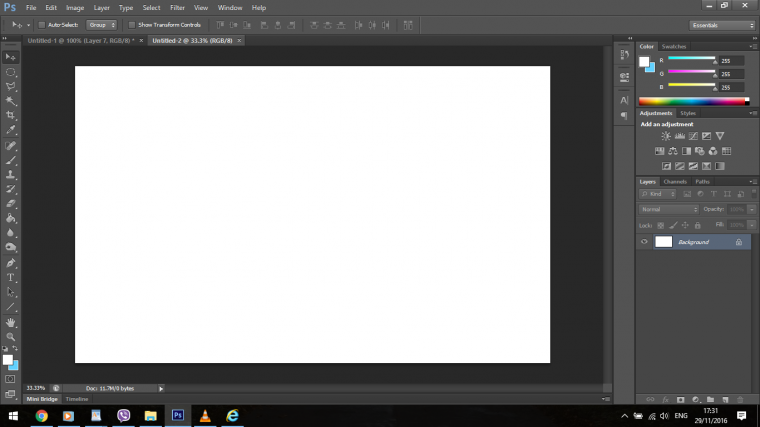Open layer Kind filter dropdown
This screenshot has width=760, height=427.
[658, 194]
